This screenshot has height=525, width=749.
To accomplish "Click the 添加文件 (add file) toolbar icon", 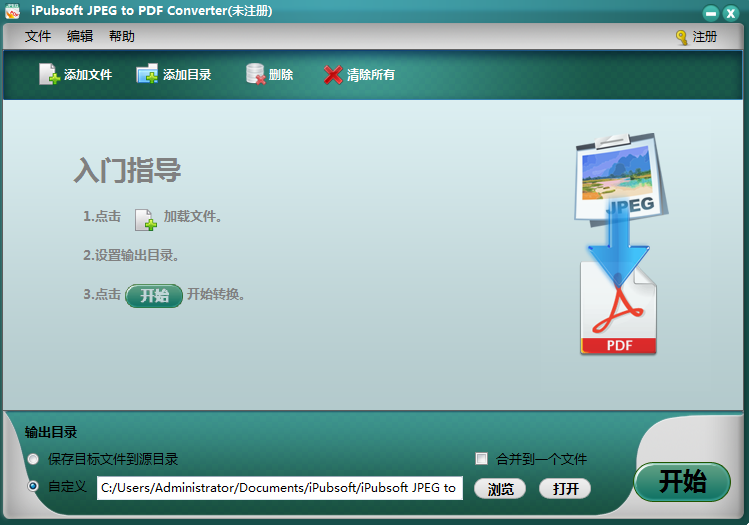I will pos(49,74).
